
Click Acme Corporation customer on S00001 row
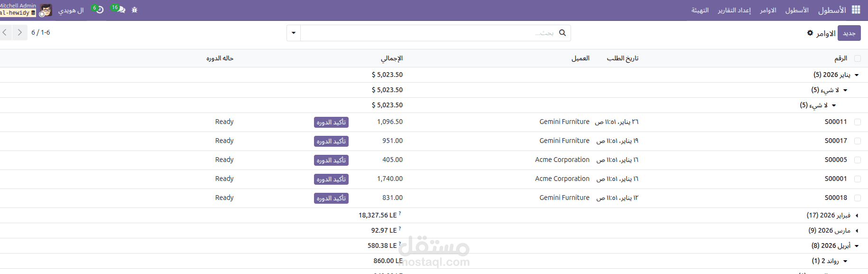(x=562, y=179)
